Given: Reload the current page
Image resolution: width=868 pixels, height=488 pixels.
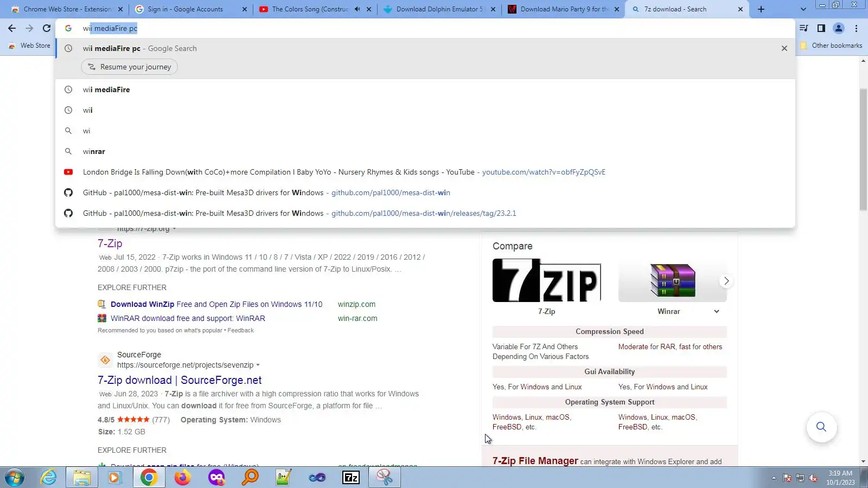Looking at the screenshot, I should (47, 28).
